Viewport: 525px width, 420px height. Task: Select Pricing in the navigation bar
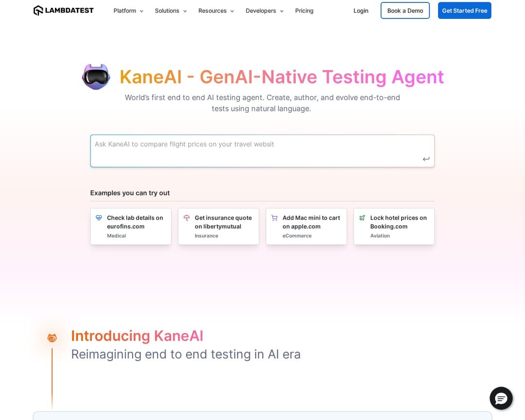pos(304,10)
